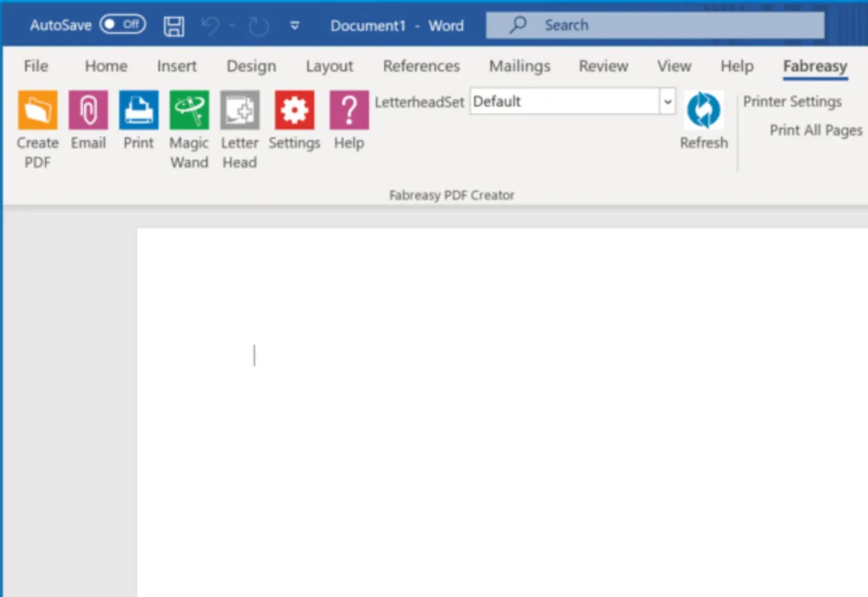This screenshot has height=597, width=868.
Task: Click the Fabreasy Help icon
Action: click(349, 111)
